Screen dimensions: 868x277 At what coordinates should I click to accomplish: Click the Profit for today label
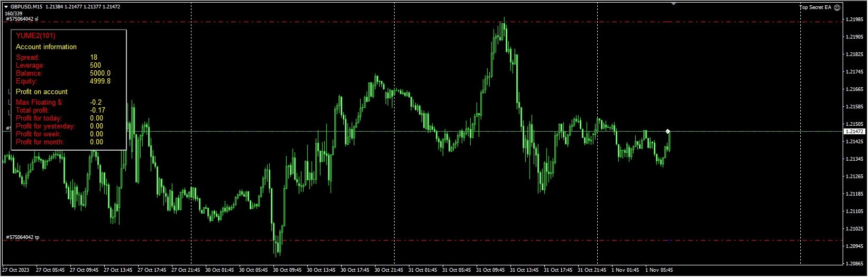click(39, 118)
